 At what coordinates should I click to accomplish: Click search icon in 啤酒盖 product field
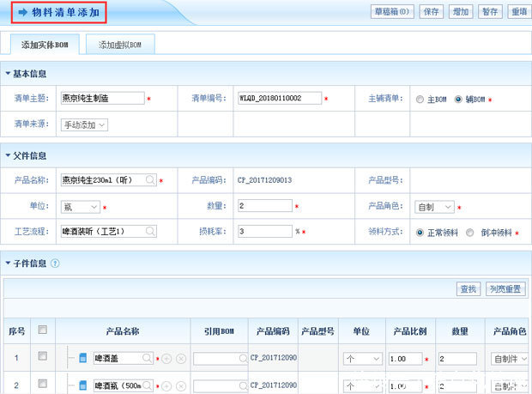[147, 358]
